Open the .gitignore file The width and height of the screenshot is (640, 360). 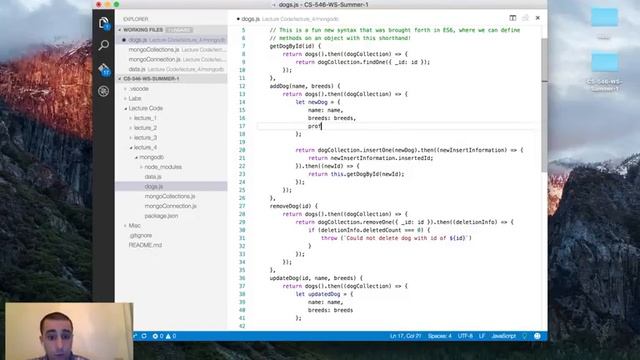coord(140,236)
